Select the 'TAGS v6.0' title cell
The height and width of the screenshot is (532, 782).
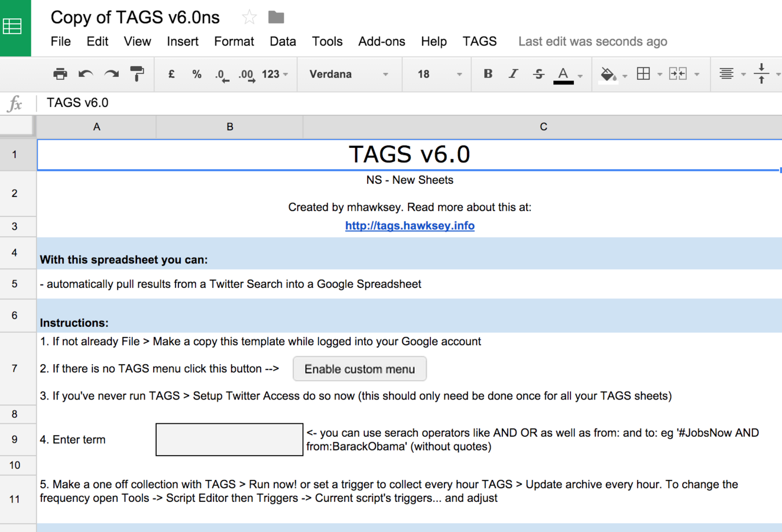(410, 155)
